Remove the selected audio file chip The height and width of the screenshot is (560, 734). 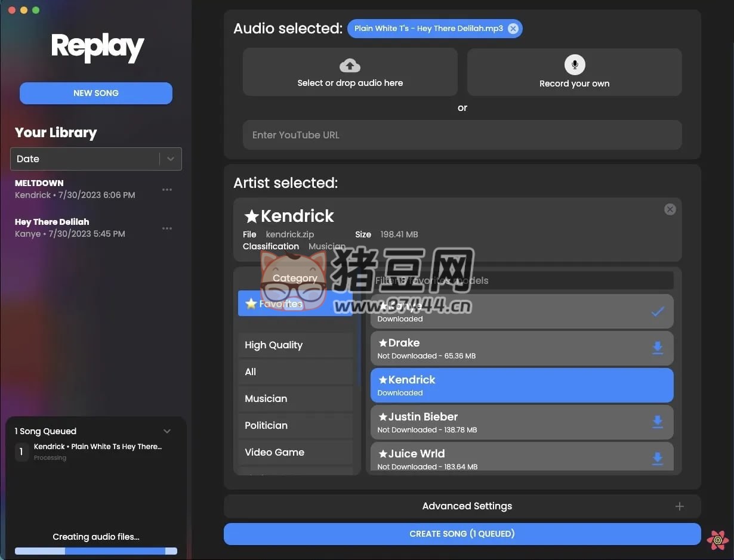point(513,29)
